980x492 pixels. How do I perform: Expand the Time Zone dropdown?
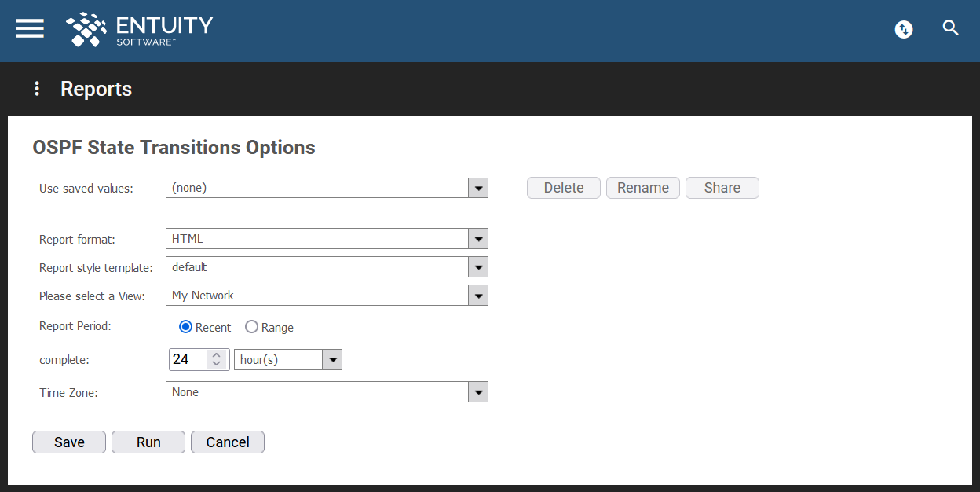tap(327, 392)
